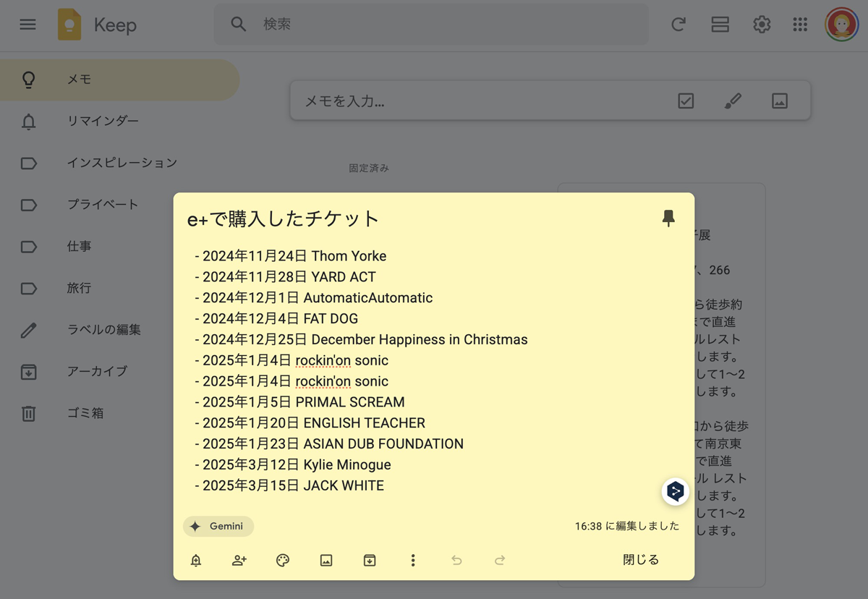Add a reminder with bell icon
The height and width of the screenshot is (599, 868).
tap(196, 560)
